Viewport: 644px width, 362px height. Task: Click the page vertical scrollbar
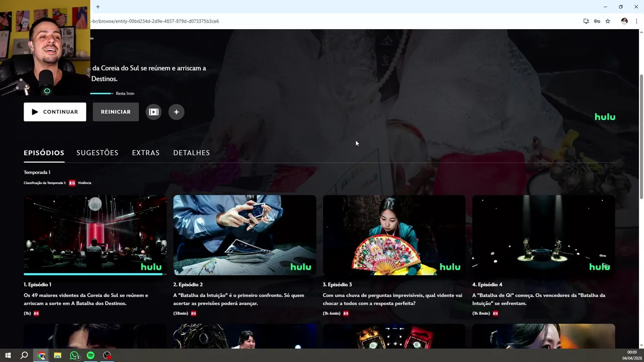(x=641, y=136)
